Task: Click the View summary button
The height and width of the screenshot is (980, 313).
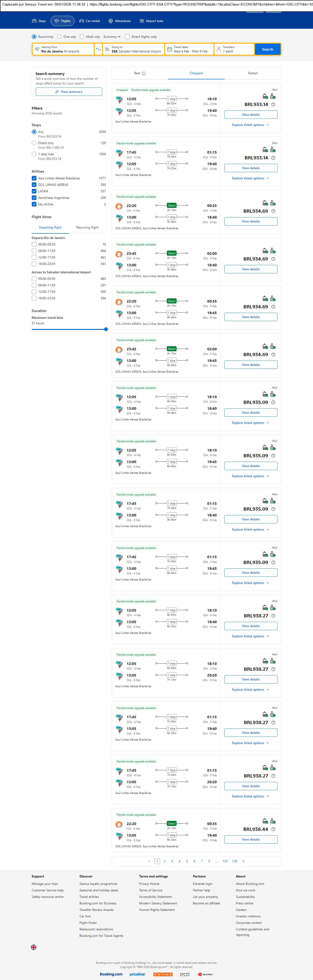Action: [69, 92]
